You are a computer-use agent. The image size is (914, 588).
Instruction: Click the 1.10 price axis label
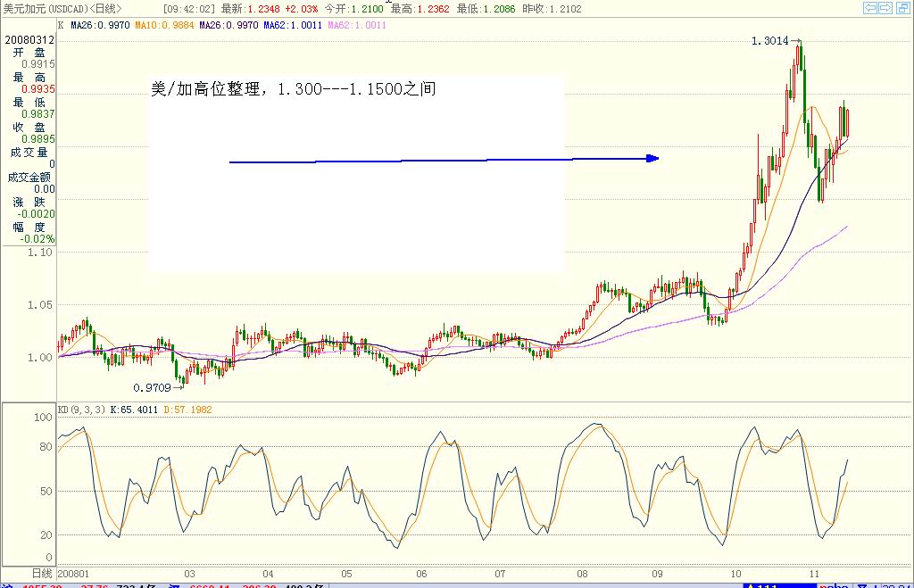pyautogui.click(x=39, y=253)
